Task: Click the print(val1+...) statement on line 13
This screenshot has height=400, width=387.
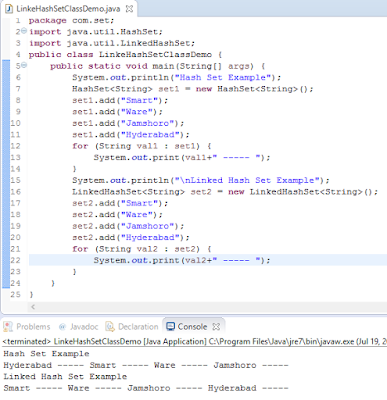Action: click(182, 157)
